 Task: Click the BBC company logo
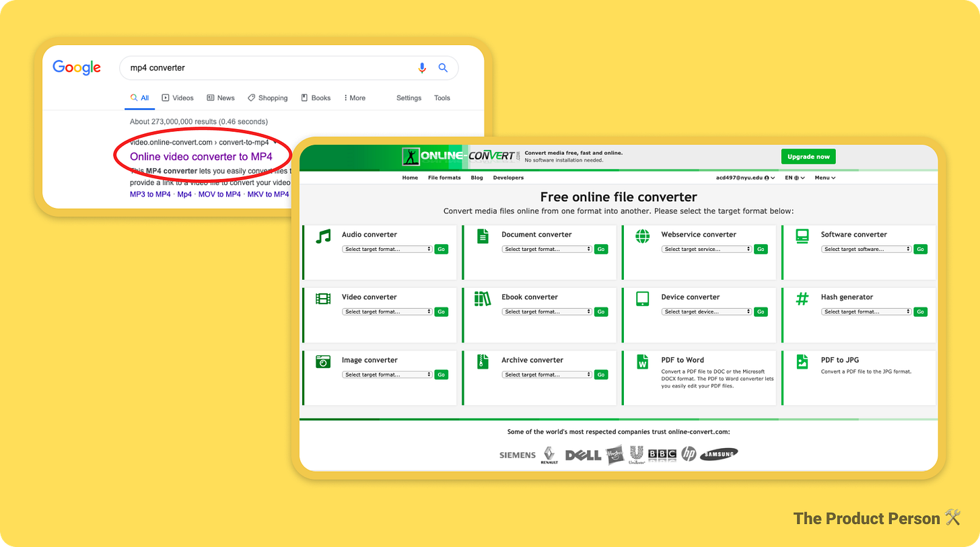click(662, 455)
